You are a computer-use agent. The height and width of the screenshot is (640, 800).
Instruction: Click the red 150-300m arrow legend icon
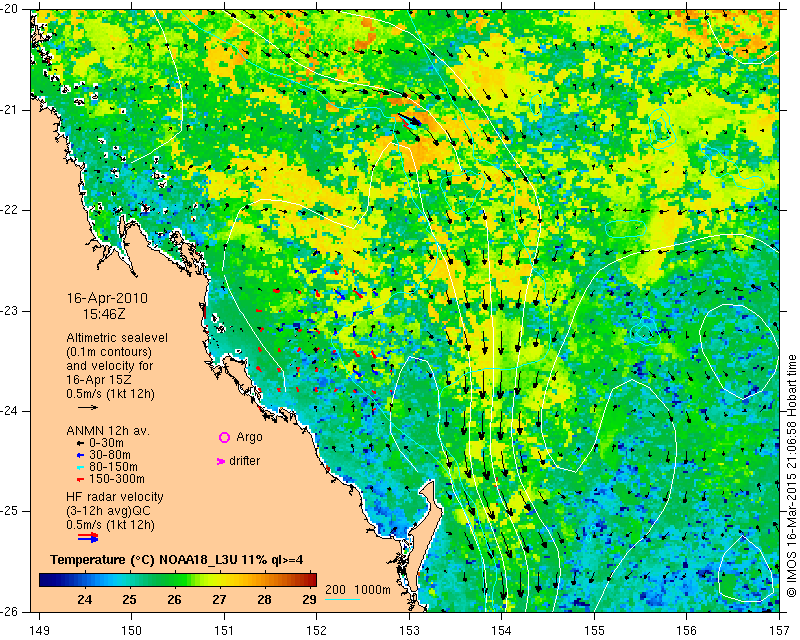(x=79, y=479)
